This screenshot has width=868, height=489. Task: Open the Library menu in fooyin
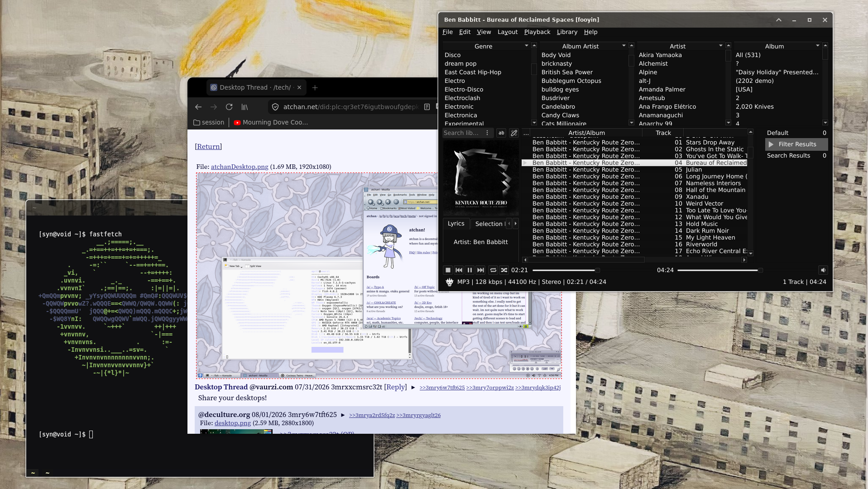pyautogui.click(x=567, y=32)
